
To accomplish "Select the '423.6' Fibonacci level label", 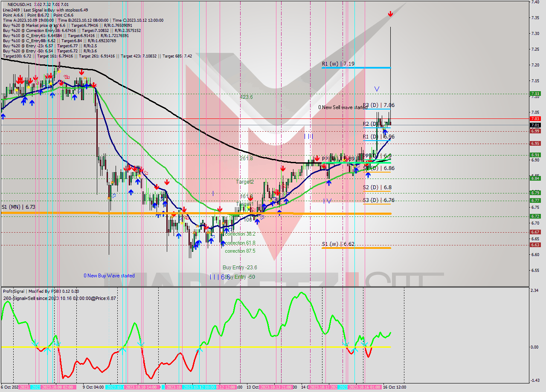I will (246, 97).
